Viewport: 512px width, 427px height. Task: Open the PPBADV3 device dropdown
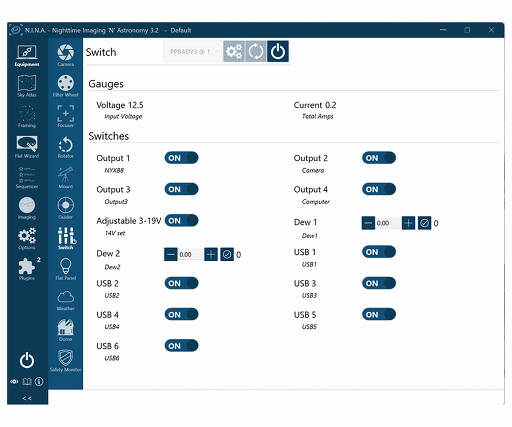[x=192, y=52]
